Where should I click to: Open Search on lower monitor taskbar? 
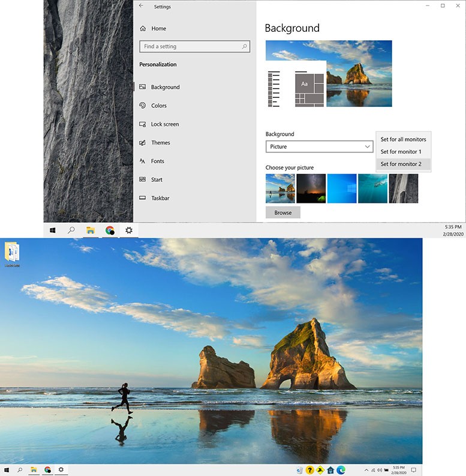[x=20, y=470]
